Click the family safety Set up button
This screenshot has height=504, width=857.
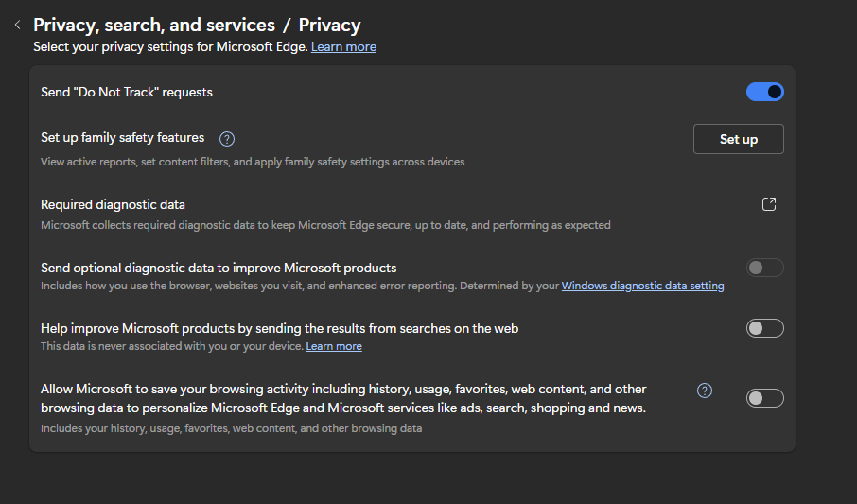[x=738, y=139]
